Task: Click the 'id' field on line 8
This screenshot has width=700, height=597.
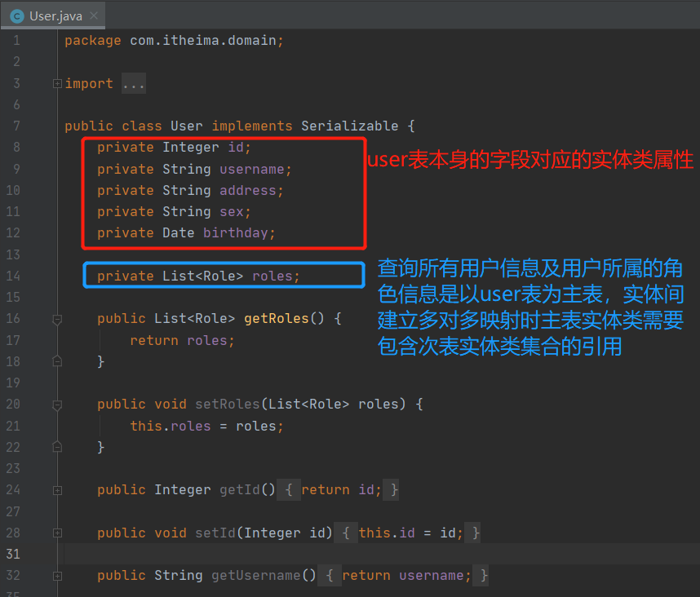Action: [x=236, y=148]
